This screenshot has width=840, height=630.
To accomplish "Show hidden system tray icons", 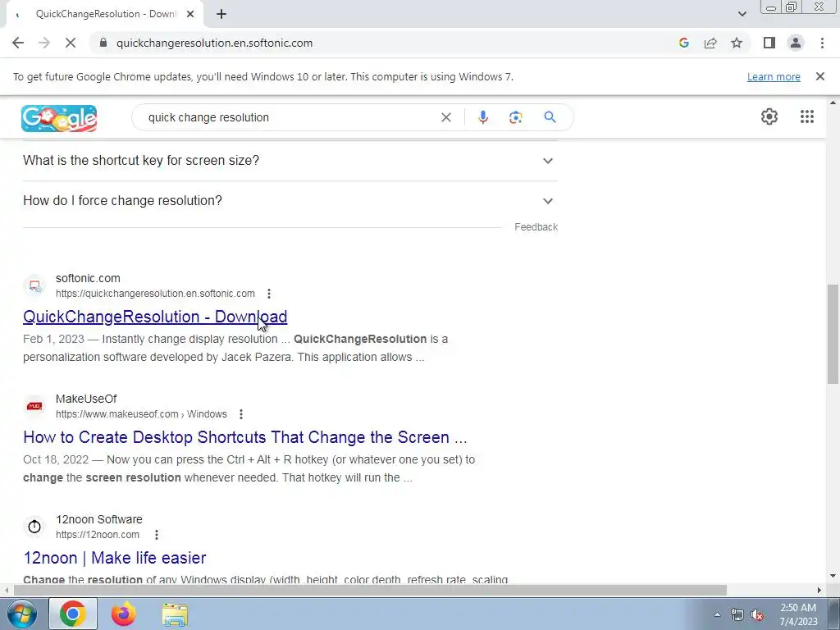I will point(717,614).
